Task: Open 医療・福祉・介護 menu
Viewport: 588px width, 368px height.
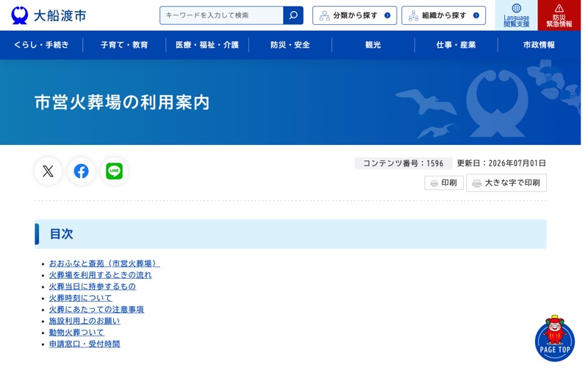Action: point(207,45)
